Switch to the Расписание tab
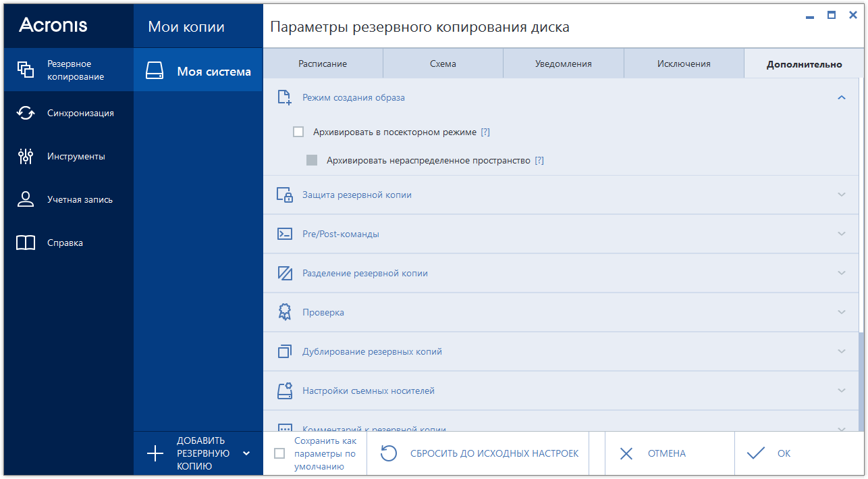868x479 pixels. pyautogui.click(x=323, y=64)
